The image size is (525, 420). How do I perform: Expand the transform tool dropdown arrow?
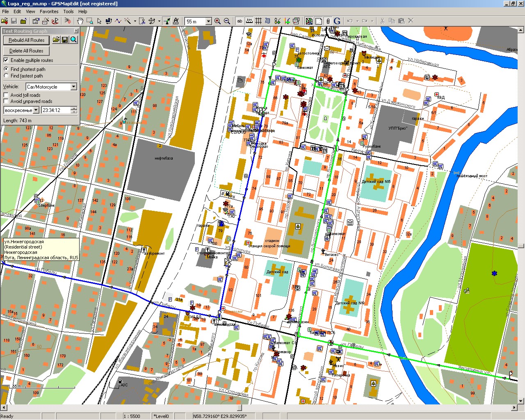point(159,21)
